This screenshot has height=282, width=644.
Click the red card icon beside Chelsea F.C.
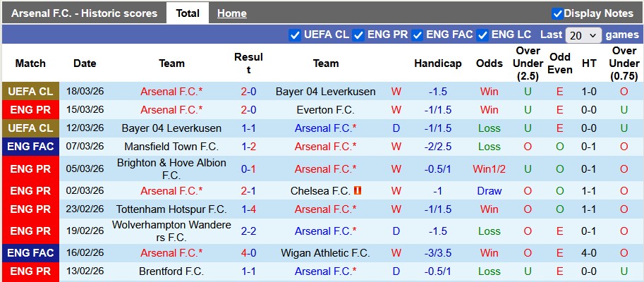358,191
